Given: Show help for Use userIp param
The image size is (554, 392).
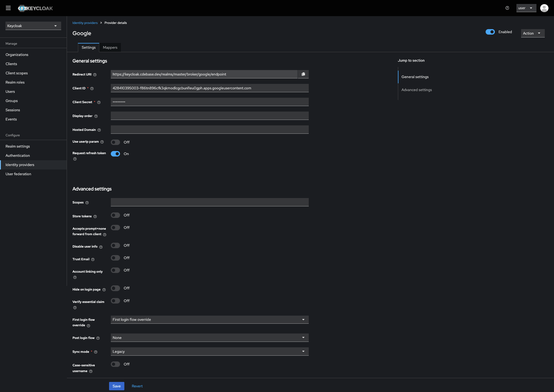Looking at the screenshot, I should click(102, 142).
